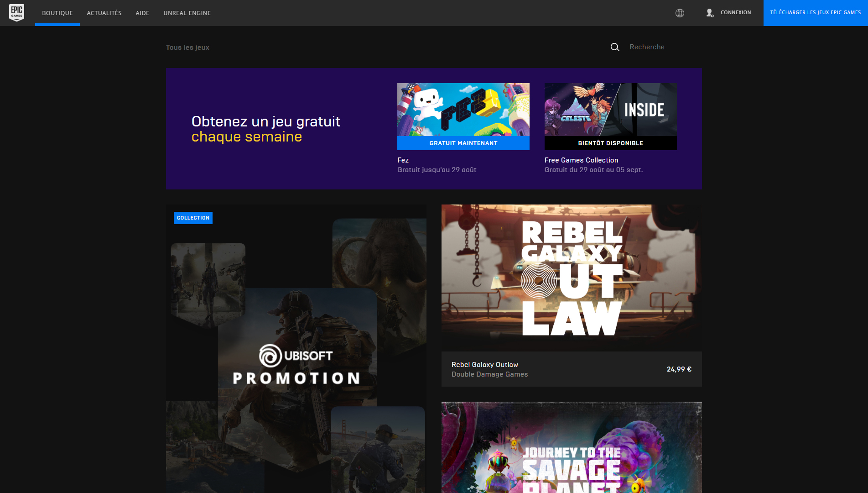The height and width of the screenshot is (493, 868).
Task: Click the Tous les jeux link
Action: 187,47
